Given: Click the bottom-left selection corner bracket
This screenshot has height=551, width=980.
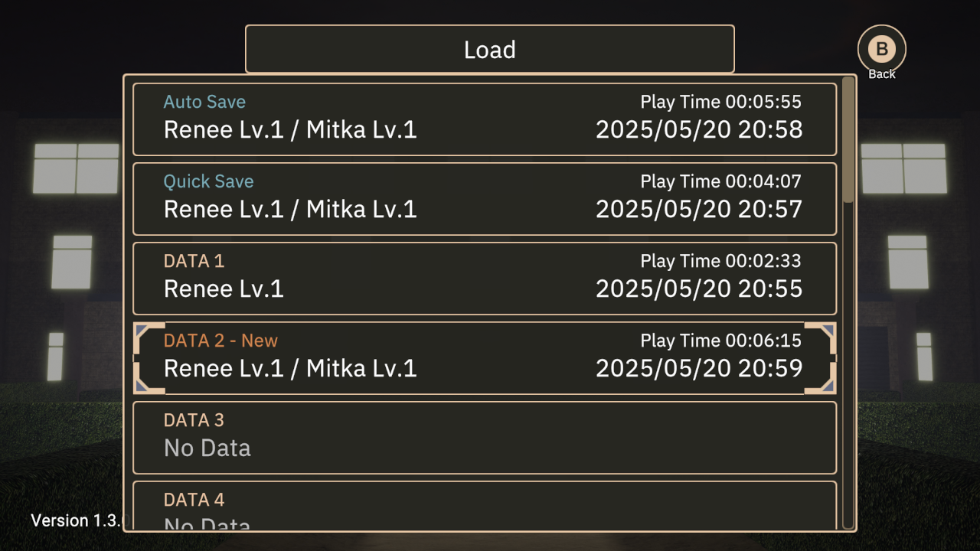Looking at the screenshot, I should click(149, 379).
